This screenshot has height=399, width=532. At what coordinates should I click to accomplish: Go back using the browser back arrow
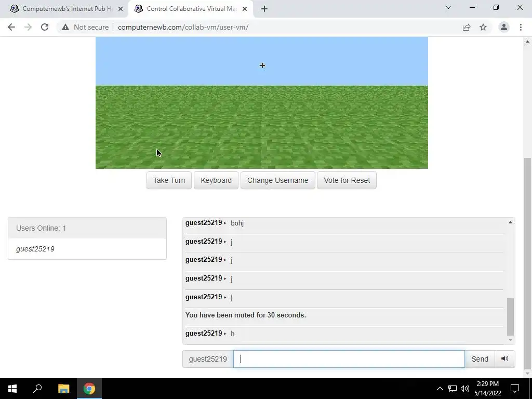pyautogui.click(x=11, y=27)
